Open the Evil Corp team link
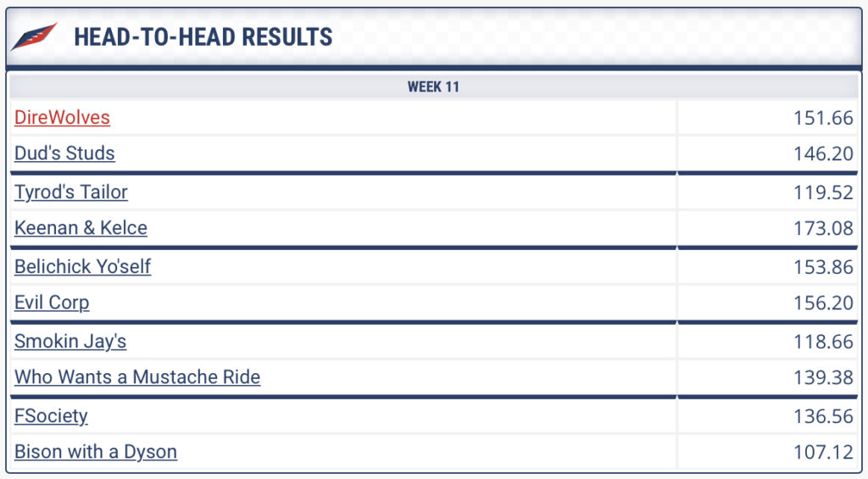This screenshot has width=868, height=479. tap(52, 303)
